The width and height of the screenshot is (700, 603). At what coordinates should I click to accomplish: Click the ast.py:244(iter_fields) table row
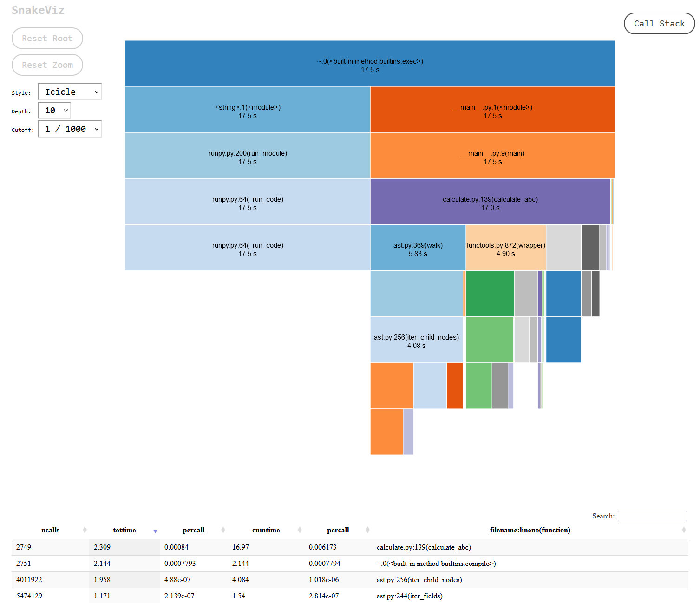[350, 596]
